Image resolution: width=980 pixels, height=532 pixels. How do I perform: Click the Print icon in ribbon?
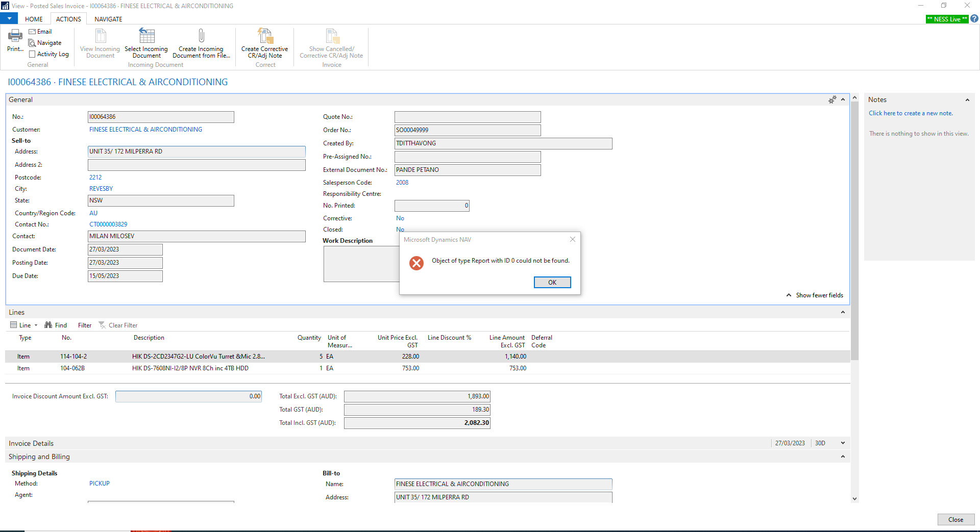(15, 36)
